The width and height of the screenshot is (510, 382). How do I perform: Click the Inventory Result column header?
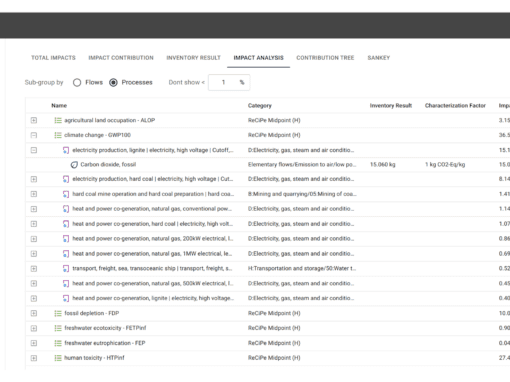tap(391, 106)
